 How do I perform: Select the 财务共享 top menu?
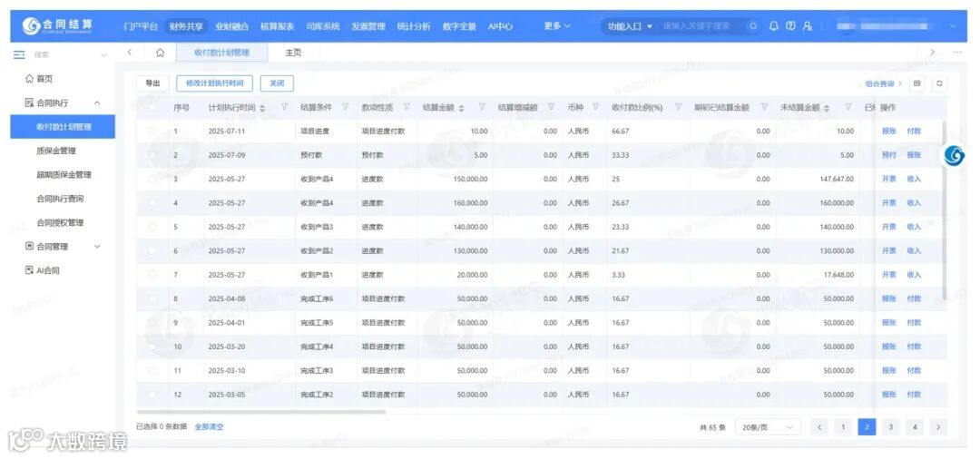[186, 26]
